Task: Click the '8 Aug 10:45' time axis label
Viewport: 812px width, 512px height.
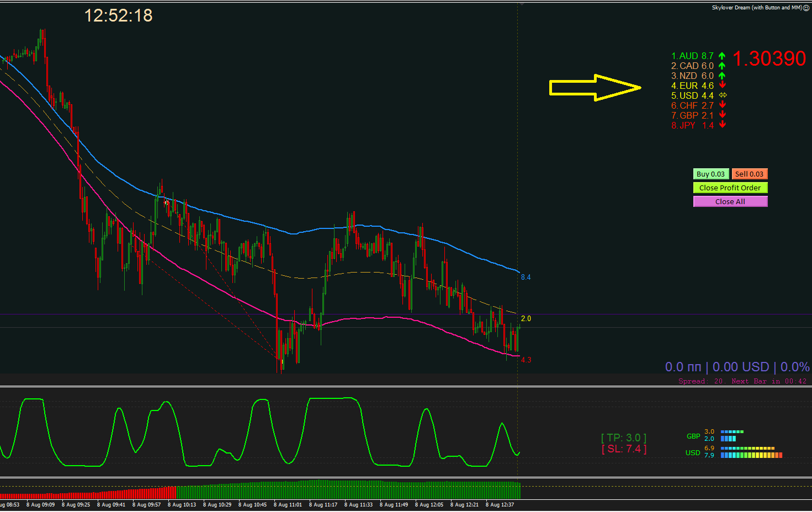Action: coord(253,505)
